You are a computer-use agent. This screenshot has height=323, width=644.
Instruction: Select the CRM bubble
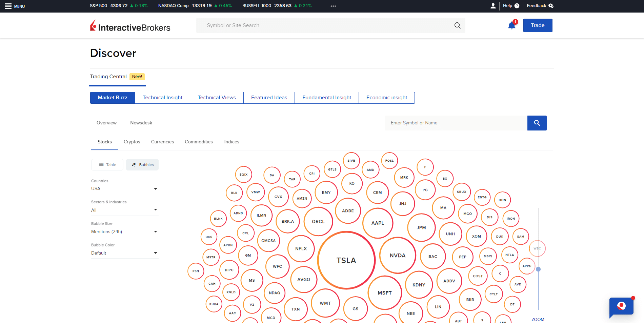378,193
